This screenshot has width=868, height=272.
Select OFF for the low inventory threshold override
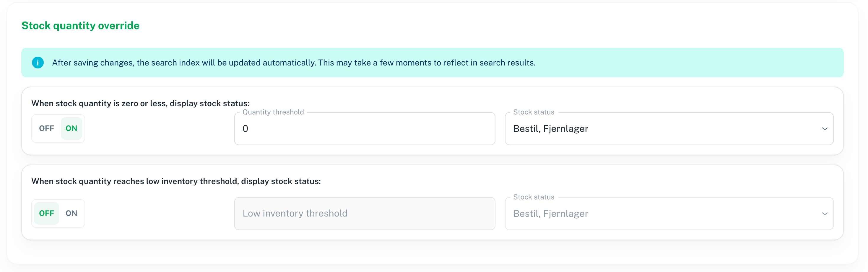click(46, 213)
